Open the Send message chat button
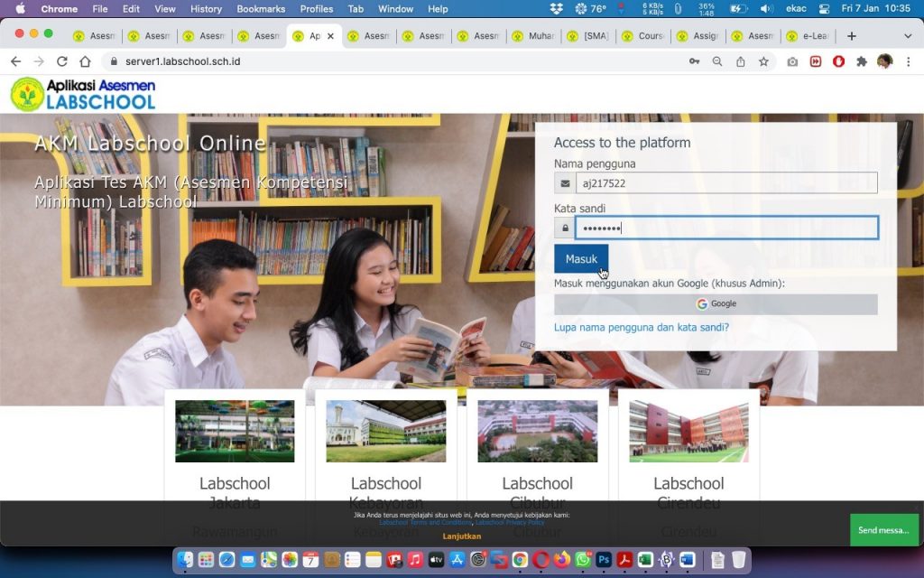Screen dimensions: 924x578 pos(883,529)
